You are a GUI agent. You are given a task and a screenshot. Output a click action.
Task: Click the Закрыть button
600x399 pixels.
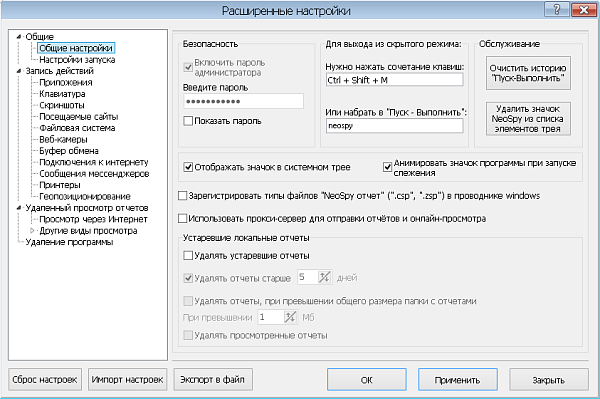549,380
